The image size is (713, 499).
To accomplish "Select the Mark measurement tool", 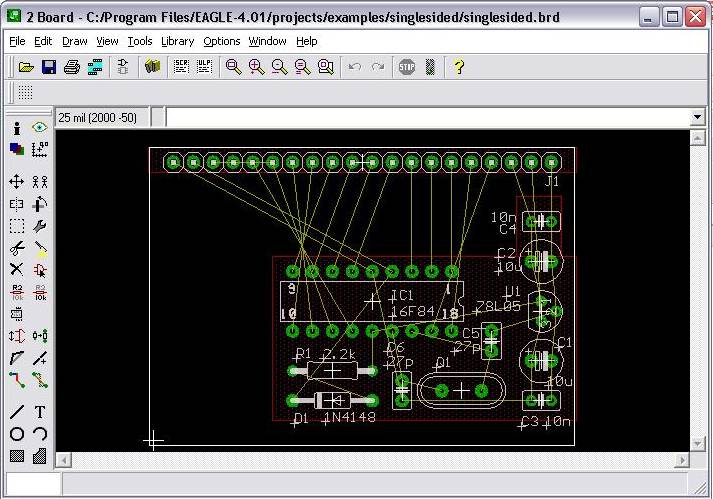I will click(x=40, y=149).
